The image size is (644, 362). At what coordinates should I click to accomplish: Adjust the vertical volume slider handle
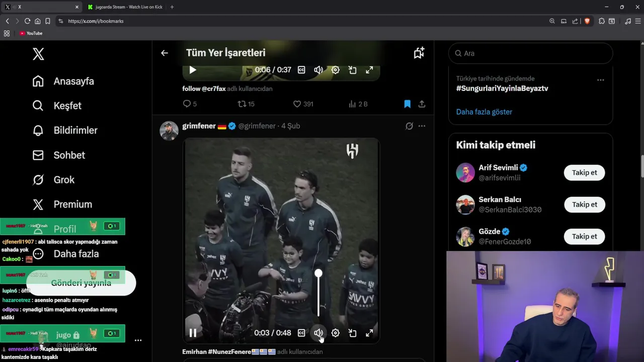click(318, 274)
